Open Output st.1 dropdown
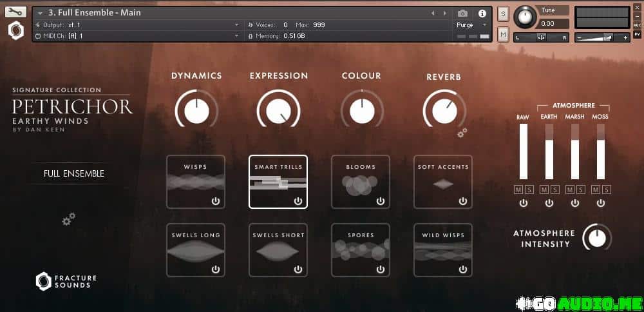The width and height of the screenshot is (644, 312). (x=138, y=25)
